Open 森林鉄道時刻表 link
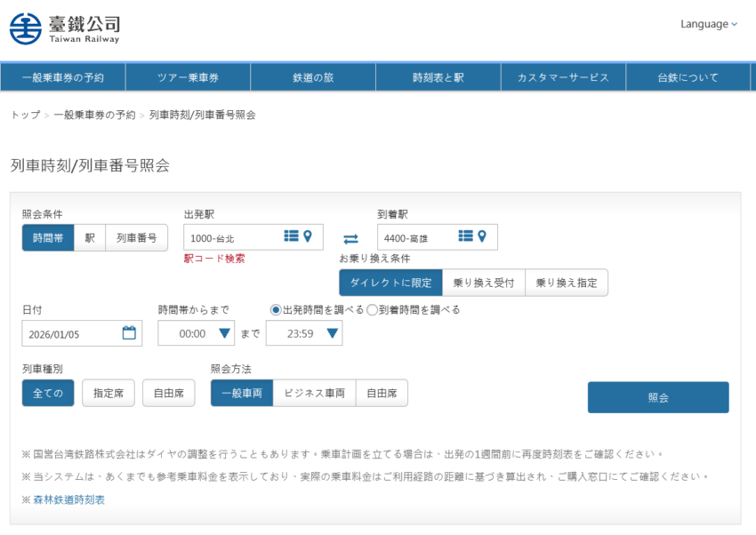 click(68, 499)
